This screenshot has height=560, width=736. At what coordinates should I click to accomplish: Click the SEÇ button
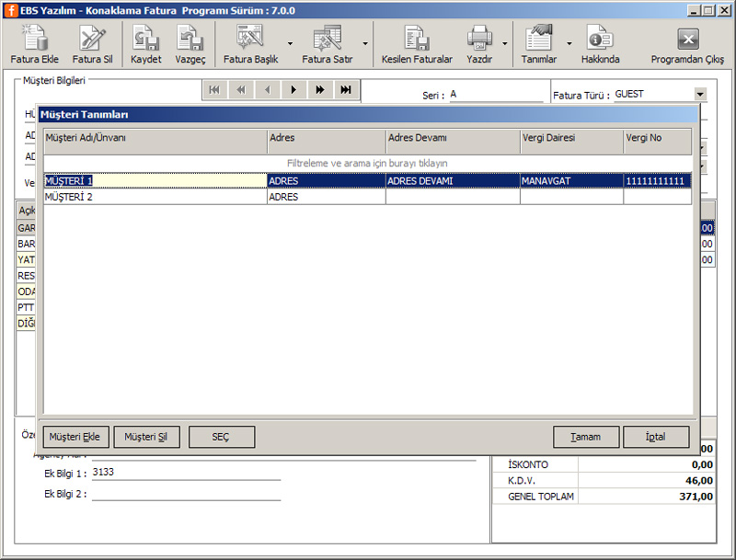222,437
